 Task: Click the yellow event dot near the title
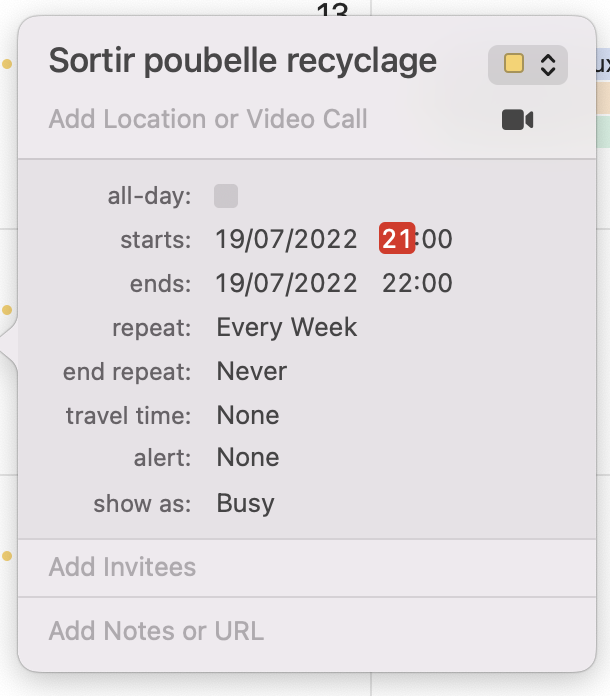(x=7, y=64)
